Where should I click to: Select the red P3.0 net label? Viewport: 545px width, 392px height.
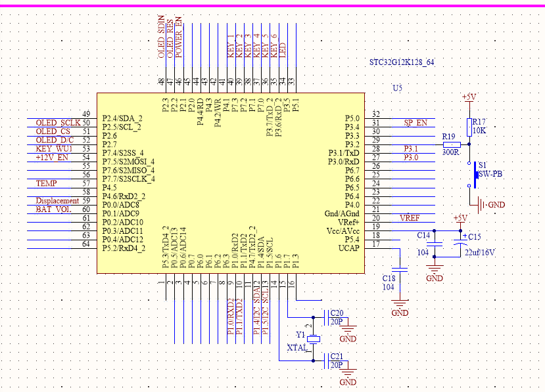(411, 158)
